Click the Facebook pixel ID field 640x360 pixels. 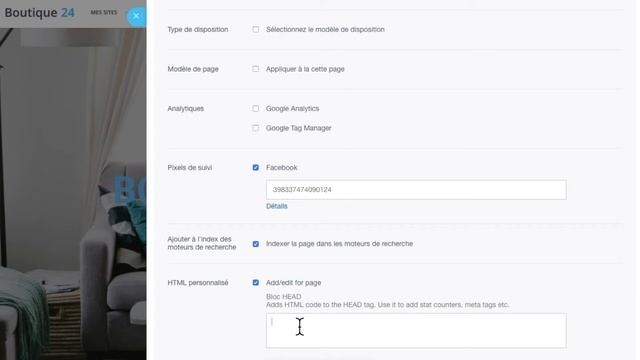[x=416, y=190]
